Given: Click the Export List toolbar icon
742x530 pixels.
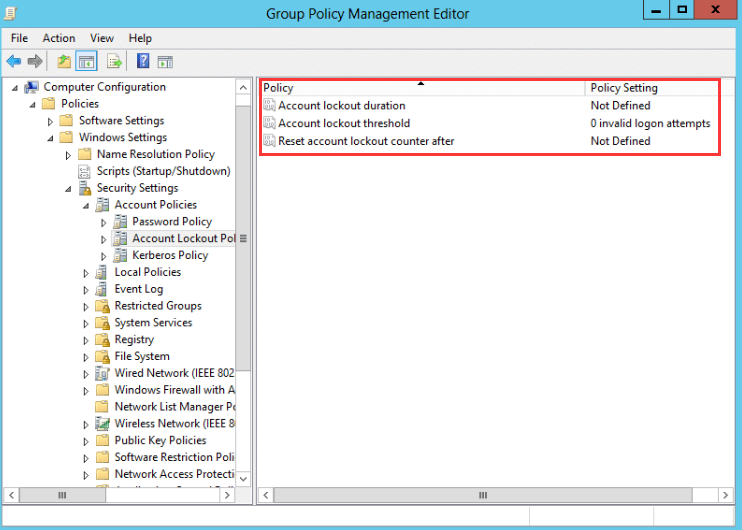Looking at the screenshot, I should click(115, 62).
